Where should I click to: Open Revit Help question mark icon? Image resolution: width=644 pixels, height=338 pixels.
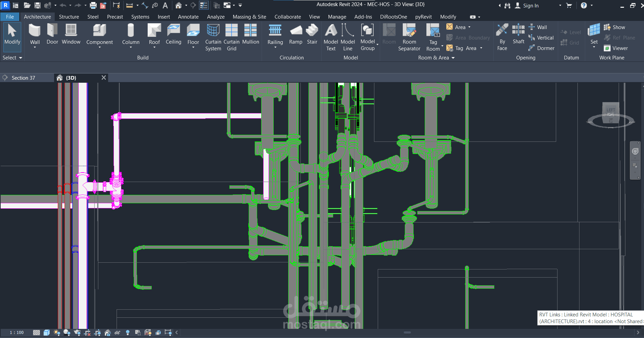coord(584,5)
